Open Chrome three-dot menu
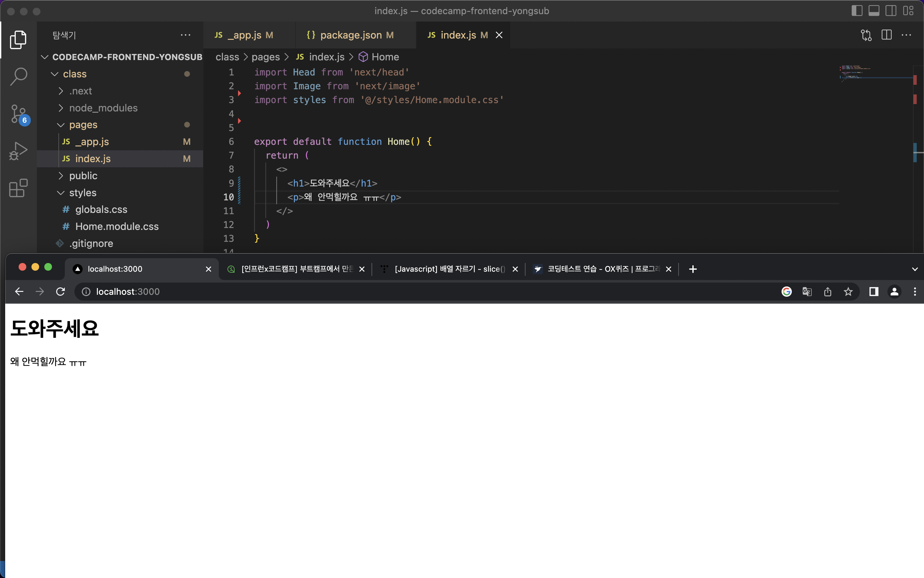This screenshot has width=924, height=578. tap(915, 292)
